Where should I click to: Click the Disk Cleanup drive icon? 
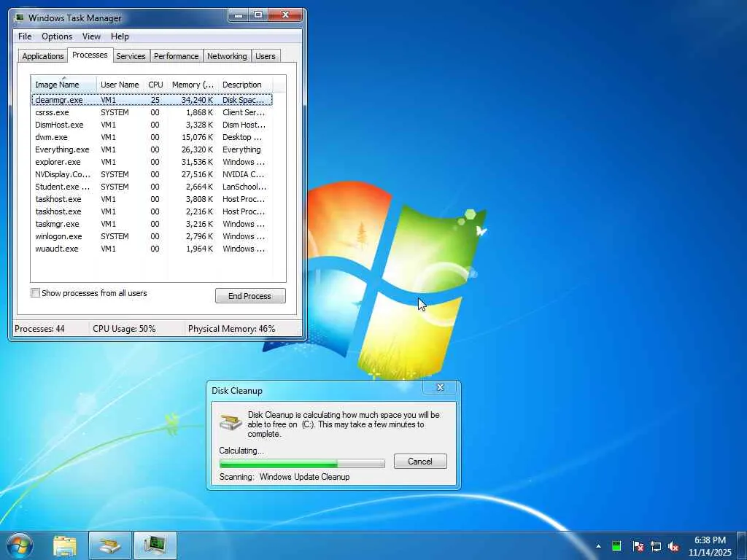[x=231, y=421]
